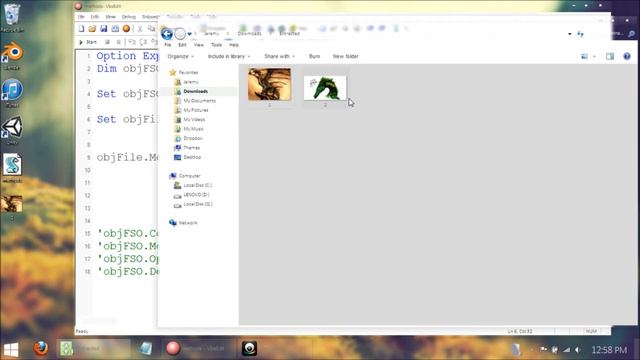This screenshot has width=640, height=360.
Task: Open Explorer Help menu
Action: (x=233, y=45)
